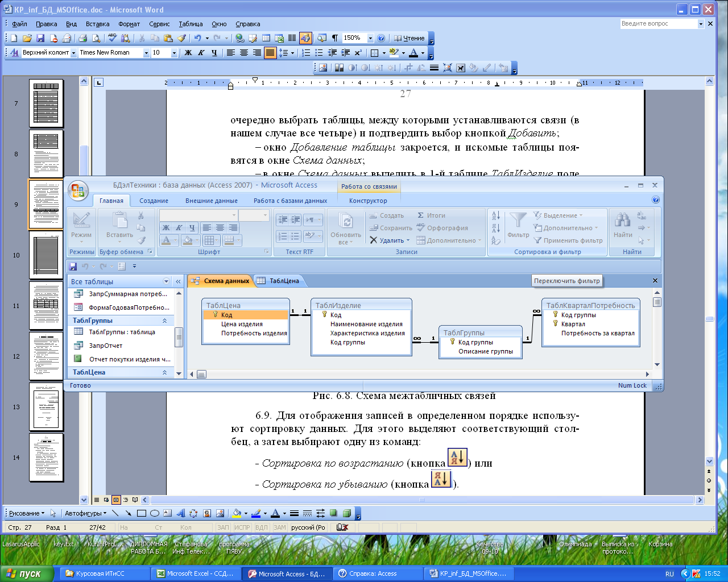Open Text Wrapping (dog icon) on Picture toolbar
This screenshot has height=582, width=728.
pos(461,68)
